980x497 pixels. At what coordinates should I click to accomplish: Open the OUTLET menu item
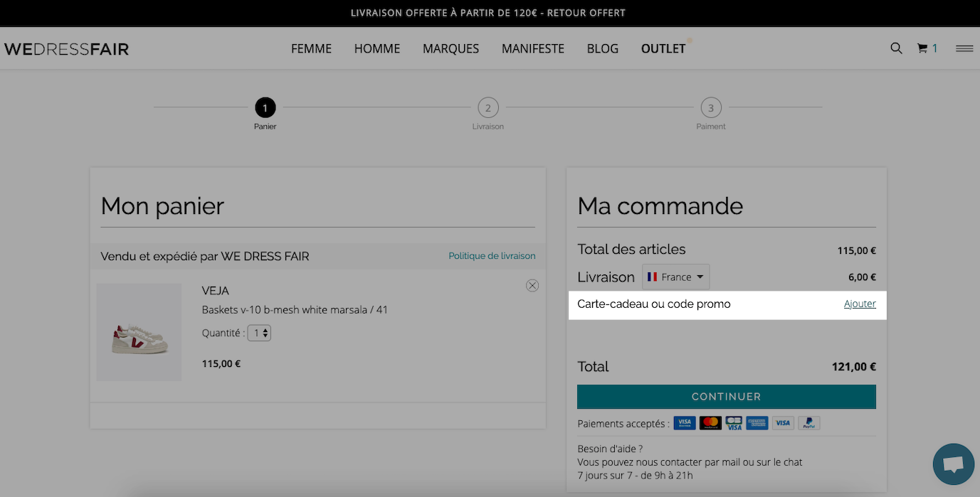[663, 49]
